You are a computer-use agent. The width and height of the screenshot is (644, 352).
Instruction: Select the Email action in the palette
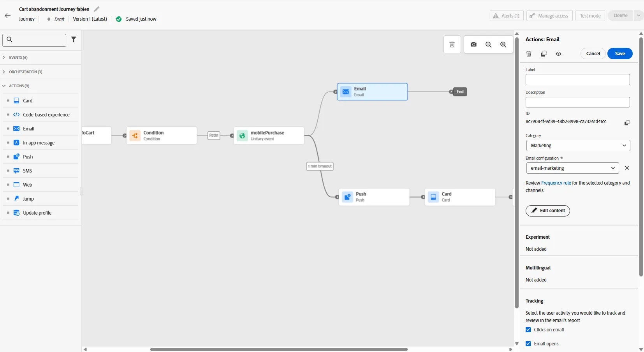(40, 129)
